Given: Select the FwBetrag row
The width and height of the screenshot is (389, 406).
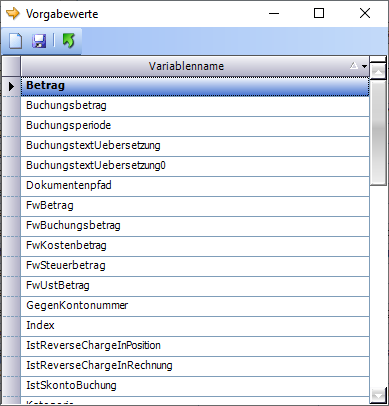Looking at the screenshot, I should point(195,206).
